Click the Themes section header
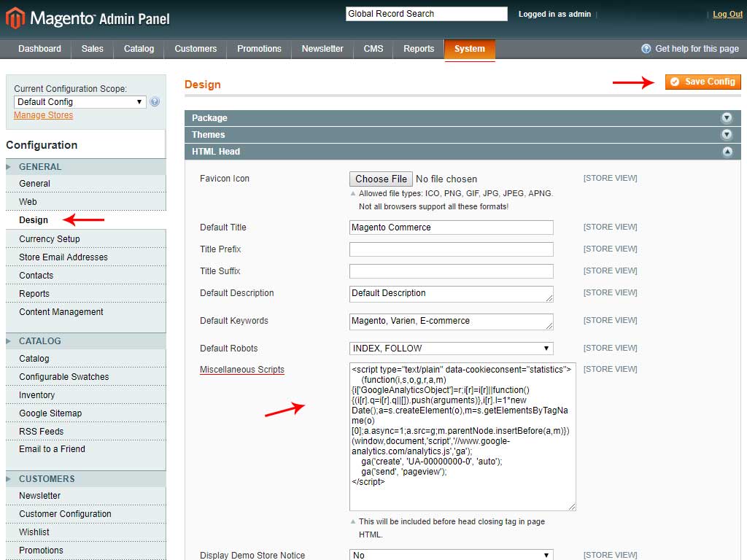The height and width of the screenshot is (560, 747). (x=462, y=135)
